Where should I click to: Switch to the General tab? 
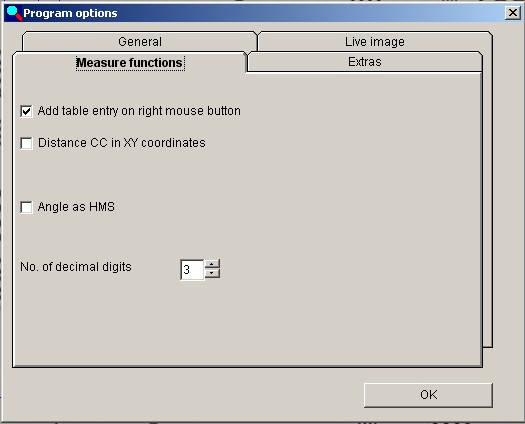140,42
